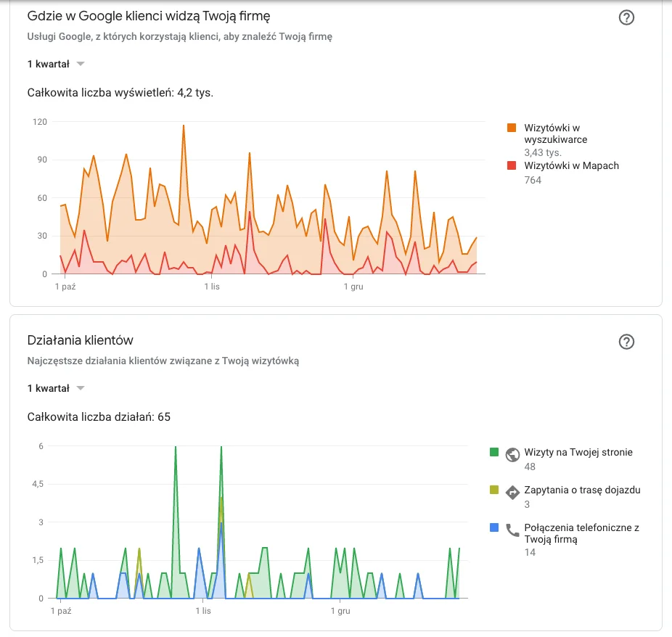Click directions icon beside Zapytania o trasę dojazdu
Image resolution: width=672 pixels, height=637 pixels.
click(512, 493)
